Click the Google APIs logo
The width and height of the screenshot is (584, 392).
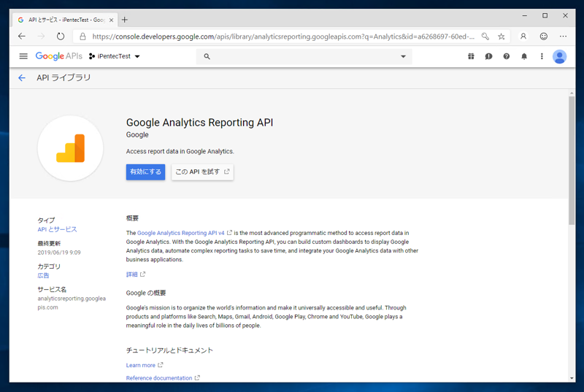tap(59, 56)
